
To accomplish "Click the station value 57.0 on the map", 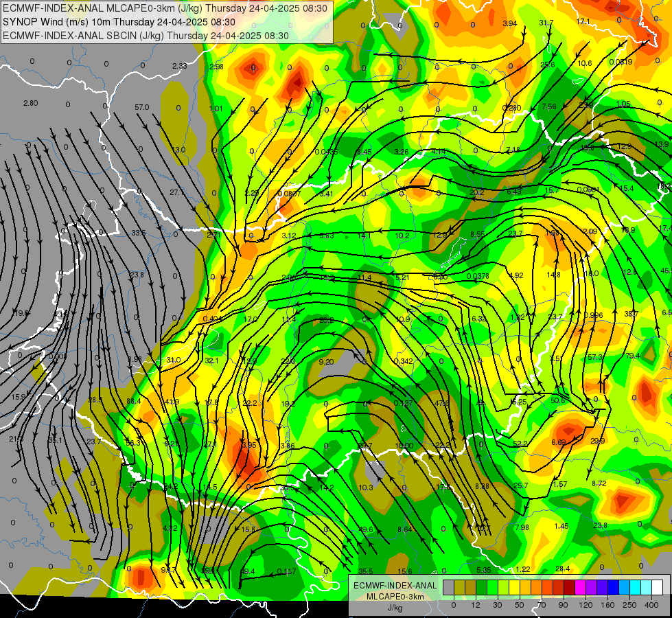I will tap(142, 107).
